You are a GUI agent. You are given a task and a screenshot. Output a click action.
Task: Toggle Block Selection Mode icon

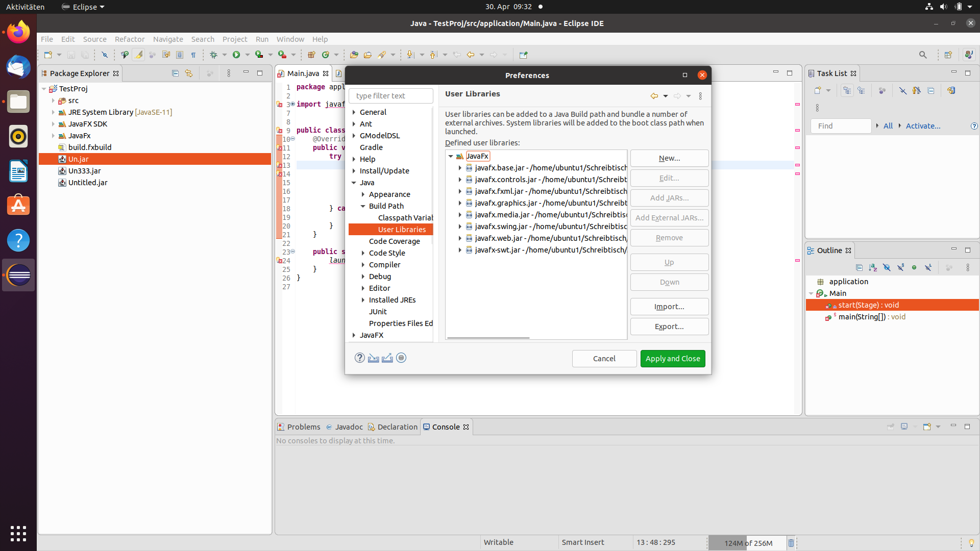coord(180,55)
